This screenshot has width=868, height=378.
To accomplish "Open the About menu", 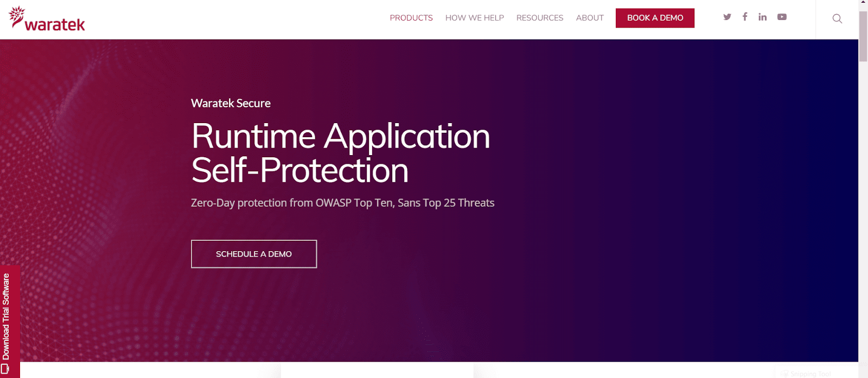I will click(590, 18).
